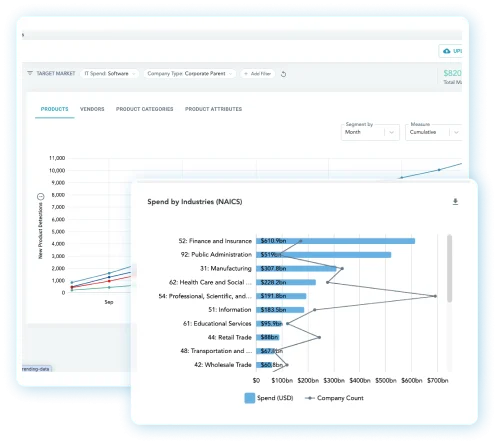This screenshot has height=445, width=498.
Task: Click the Target Market filter icon
Action: click(30, 73)
